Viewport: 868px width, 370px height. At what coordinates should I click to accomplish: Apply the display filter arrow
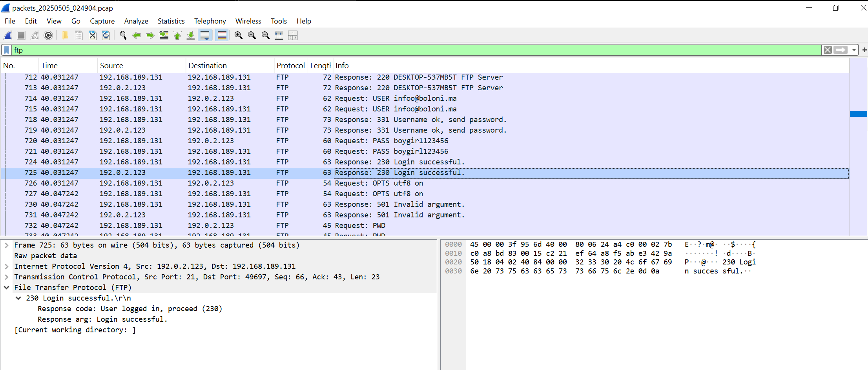[x=841, y=50]
